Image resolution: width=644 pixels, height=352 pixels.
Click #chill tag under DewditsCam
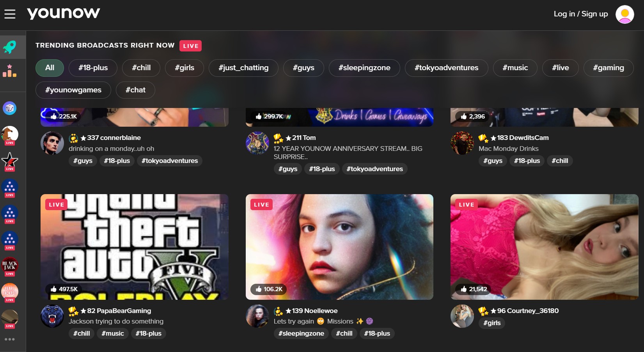pyautogui.click(x=560, y=161)
